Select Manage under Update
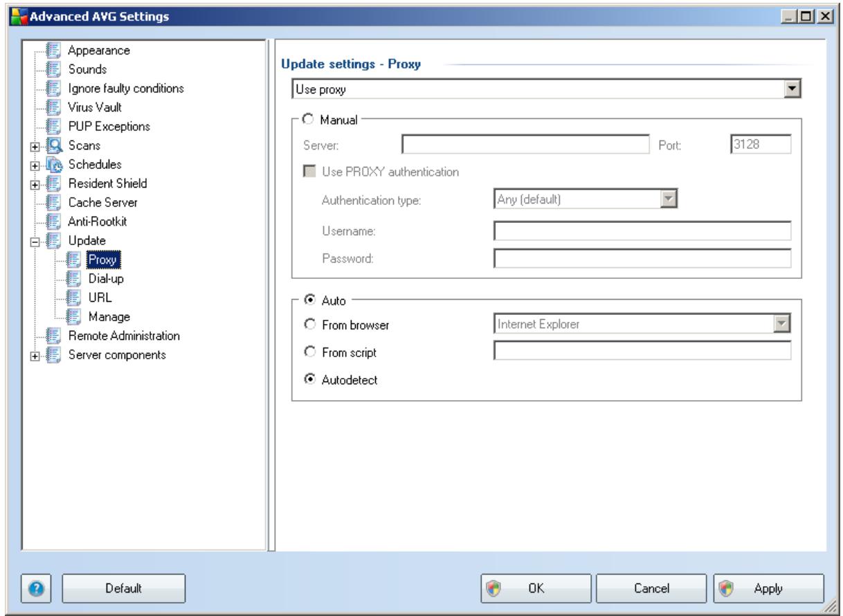843x616 pixels. (x=108, y=317)
